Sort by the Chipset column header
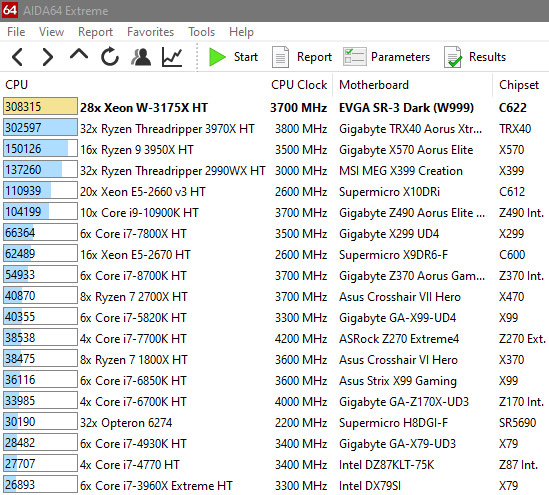This screenshot has height=495, width=549. pyautogui.click(x=519, y=85)
